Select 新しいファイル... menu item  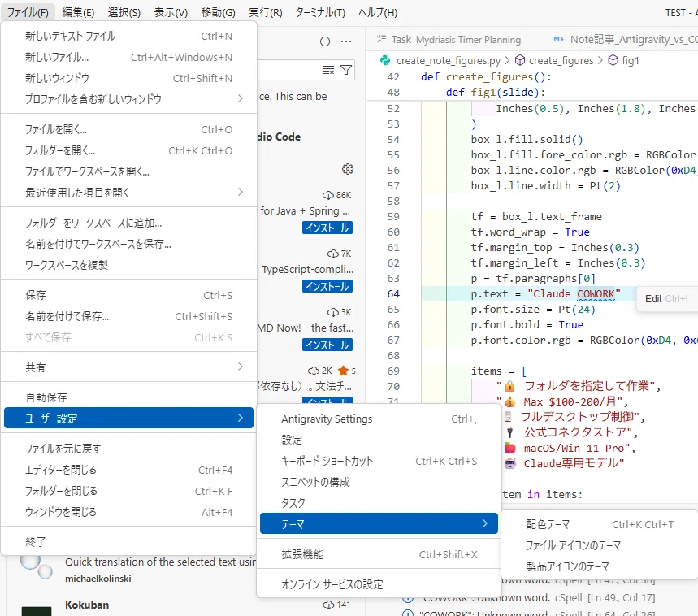(x=128, y=57)
